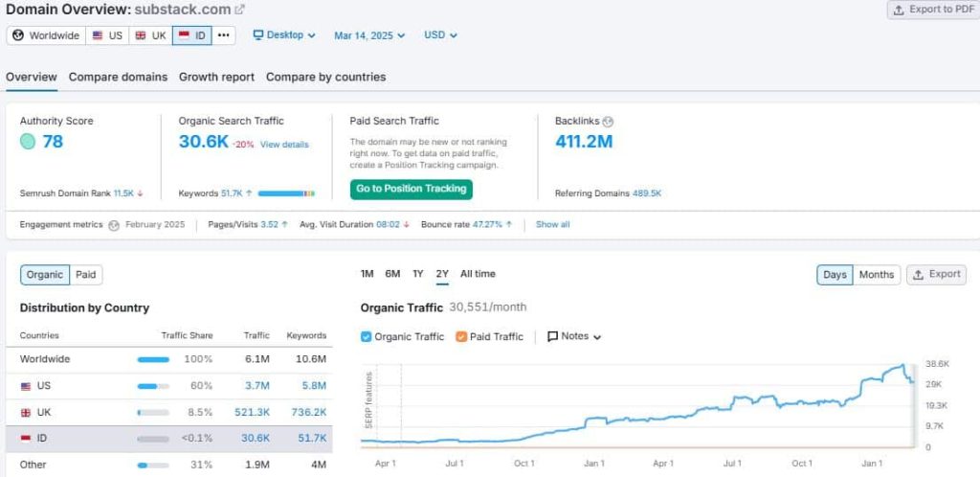Open the Mar 14, 2025 date dropdown
Image resolution: width=980 pixels, height=477 pixels.
369,35
